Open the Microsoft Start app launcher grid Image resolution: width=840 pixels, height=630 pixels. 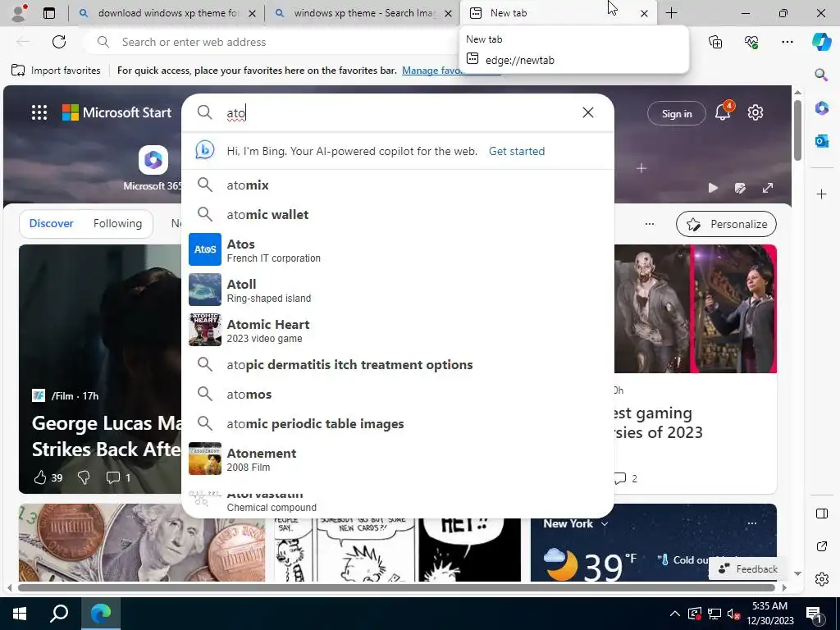click(x=39, y=112)
